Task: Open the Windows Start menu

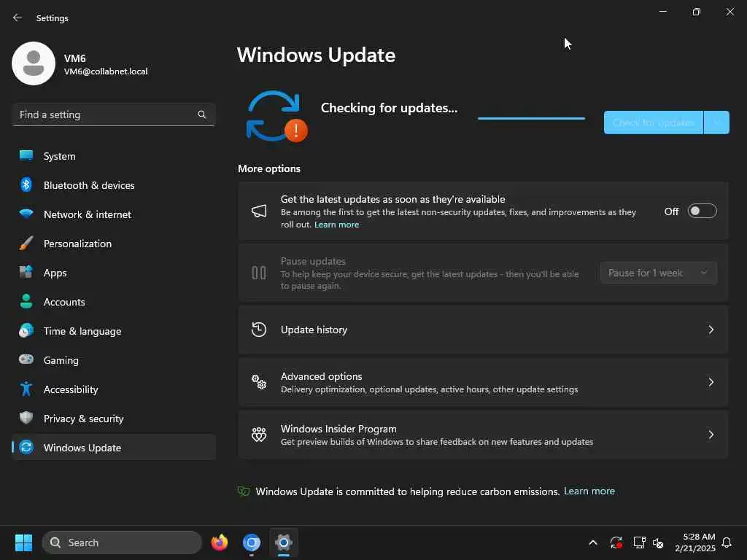Action: pyautogui.click(x=23, y=542)
